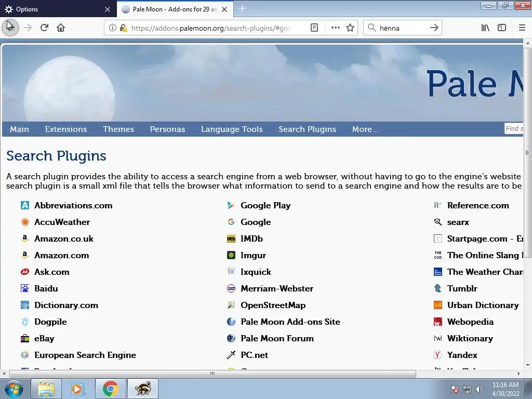Screen dimensions: 532x399
Task: Open the Themes section
Action: [x=118, y=129]
